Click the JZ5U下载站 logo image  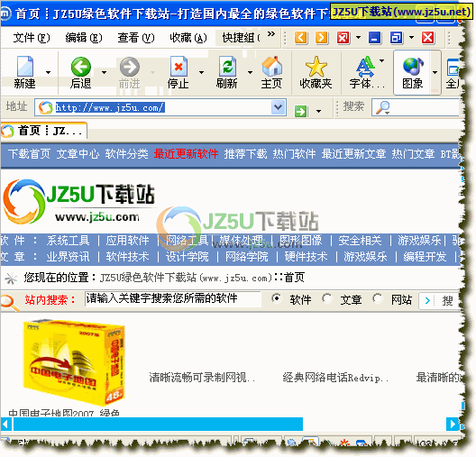(x=79, y=201)
